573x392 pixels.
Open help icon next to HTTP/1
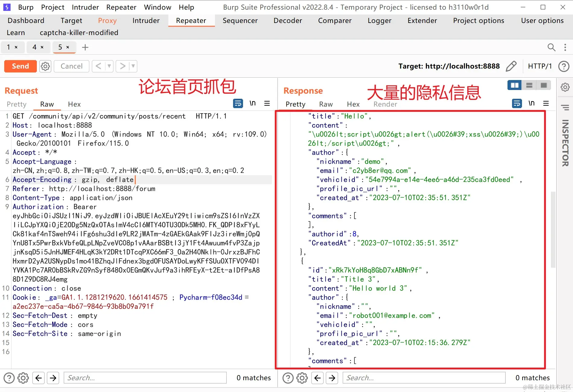coord(564,66)
